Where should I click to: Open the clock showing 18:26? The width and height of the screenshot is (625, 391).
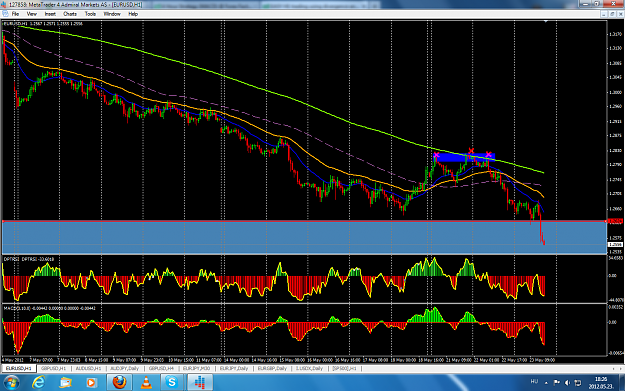click(x=601, y=383)
